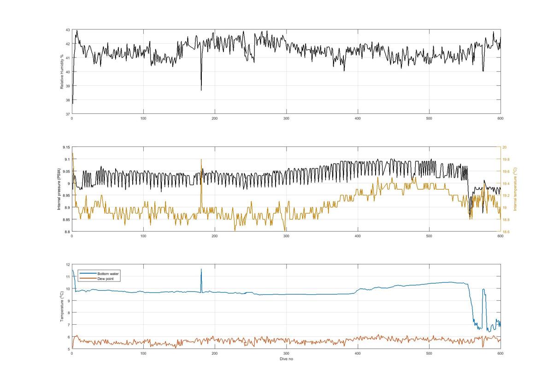The width and height of the screenshot is (553, 392).
Task: Click the 5 tick on the bottom temperature axis
Action: pos(69,349)
